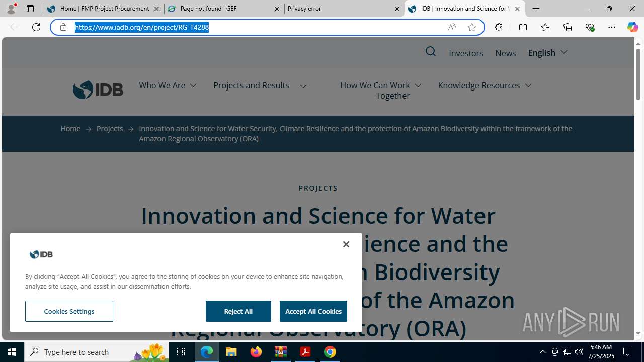Open the Copilot sidebar icon
The width and height of the screenshot is (644, 362).
click(x=632, y=27)
